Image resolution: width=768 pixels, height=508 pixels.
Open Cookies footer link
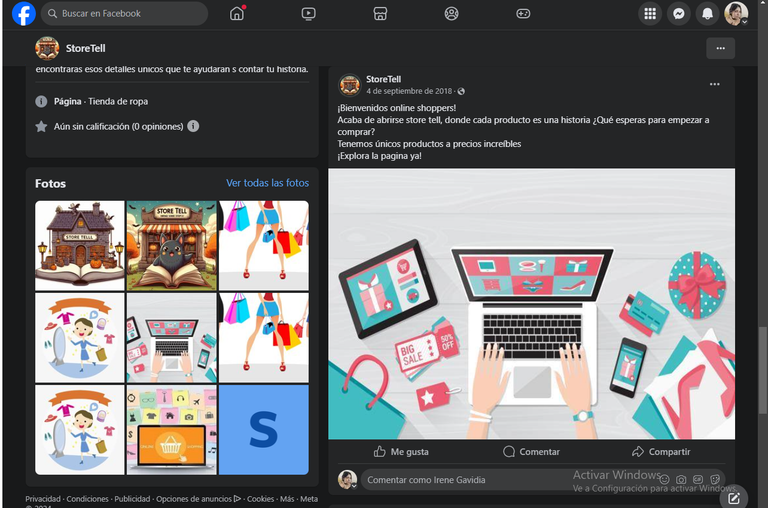pos(261,499)
